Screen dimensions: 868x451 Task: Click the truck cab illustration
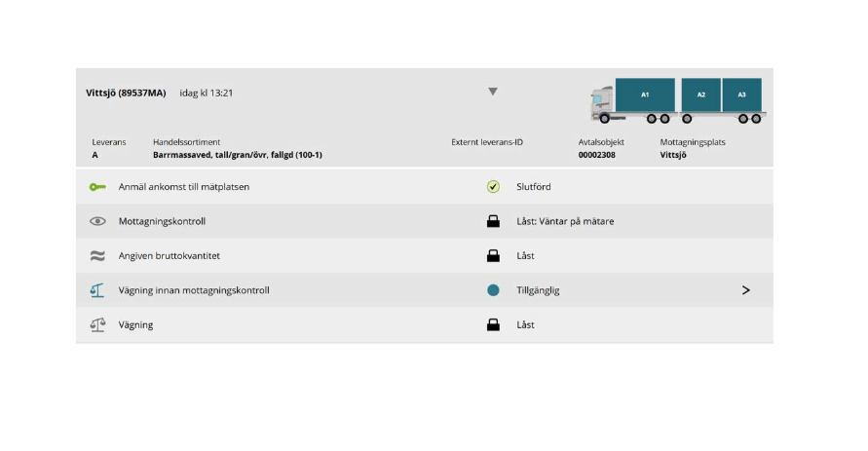[x=602, y=103]
